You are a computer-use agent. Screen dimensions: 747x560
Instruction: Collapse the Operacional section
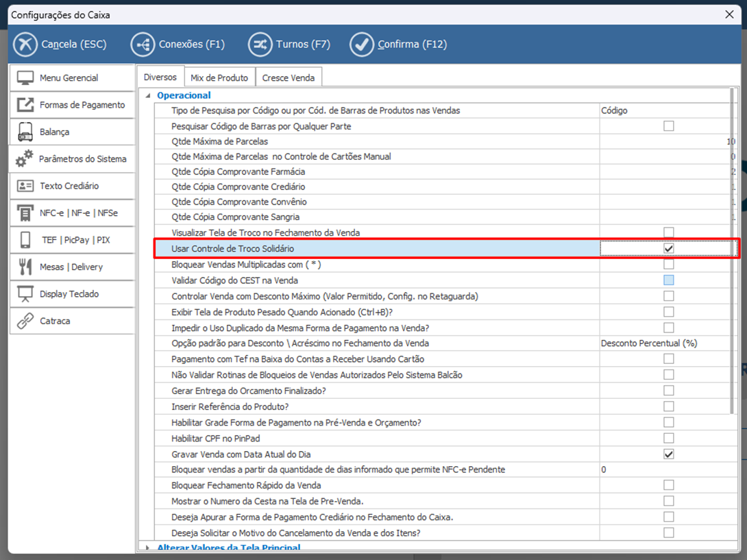(x=147, y=96)
